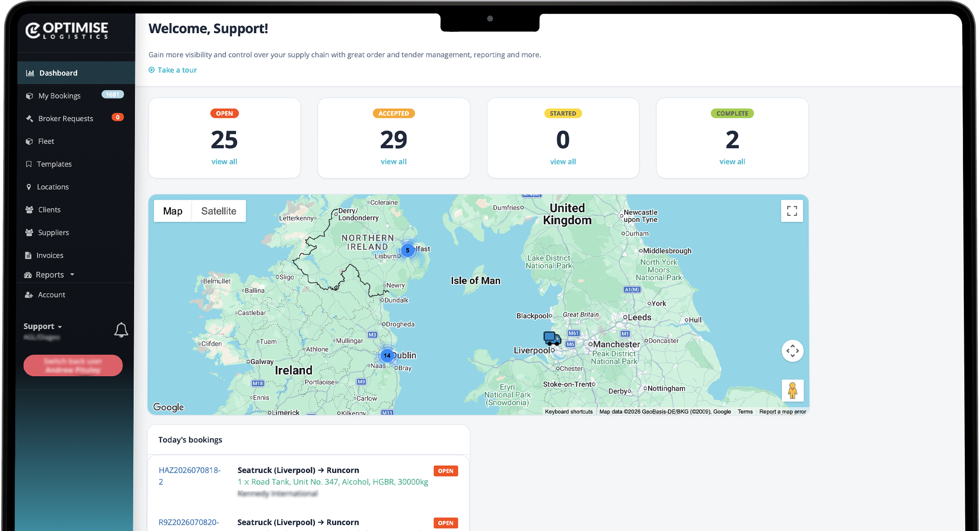Switch map to Map view
980x531 pixels.
point(173,211)
